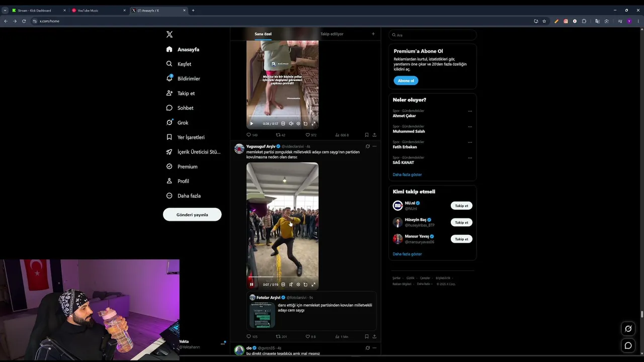
Task: Play the paused 0:28 video
Action: click(252, 124)
